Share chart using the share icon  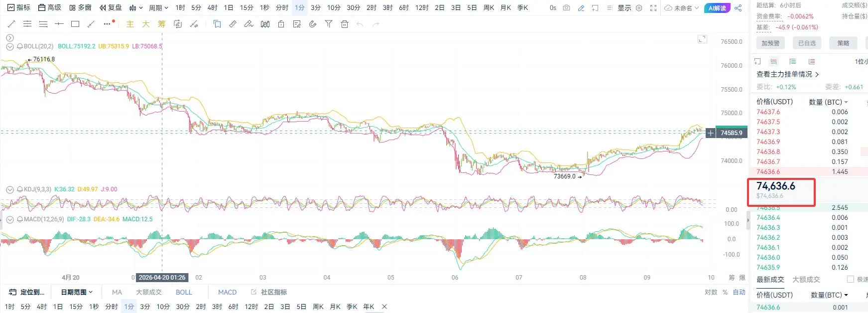[x=738, y=8]
